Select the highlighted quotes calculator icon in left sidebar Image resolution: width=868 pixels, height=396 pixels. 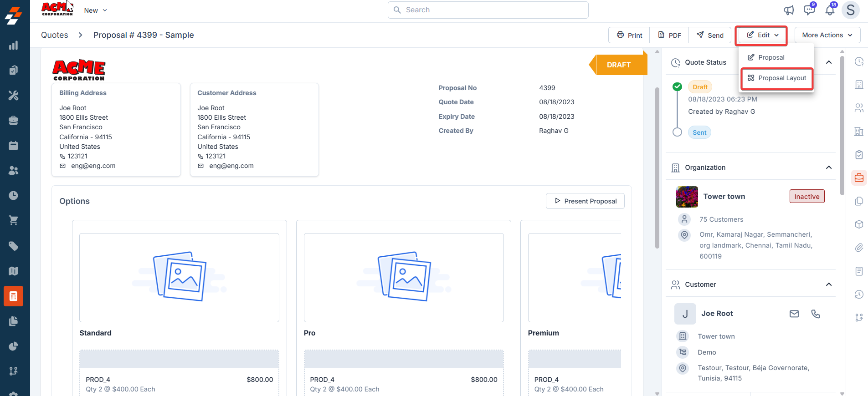point(14,296)
